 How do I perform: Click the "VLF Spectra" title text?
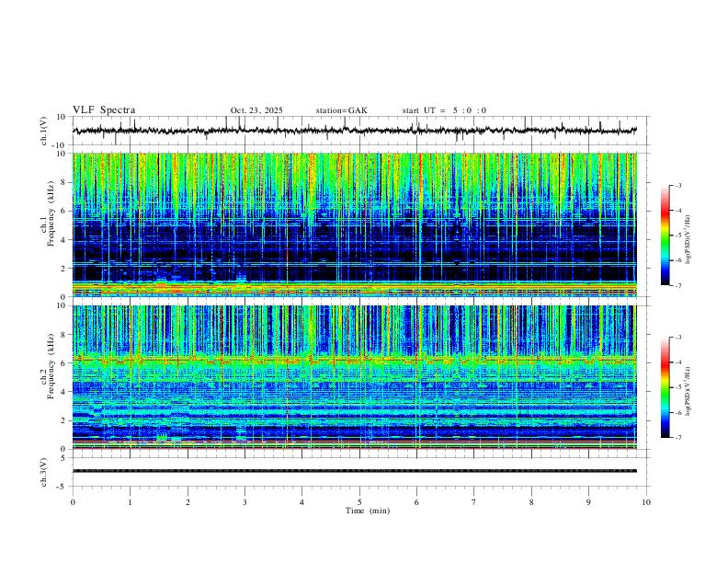pyautogui.click(x=104, y=110)
